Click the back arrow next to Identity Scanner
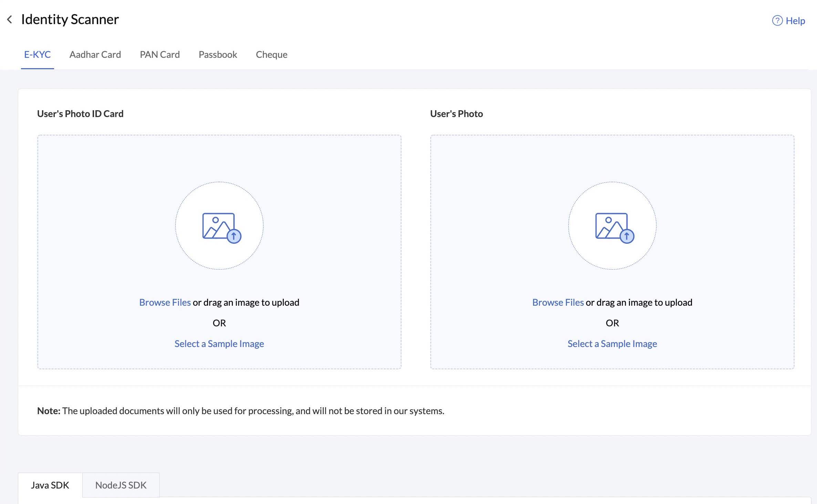Viewport: 817px width, 504px height. click(10, 20)
